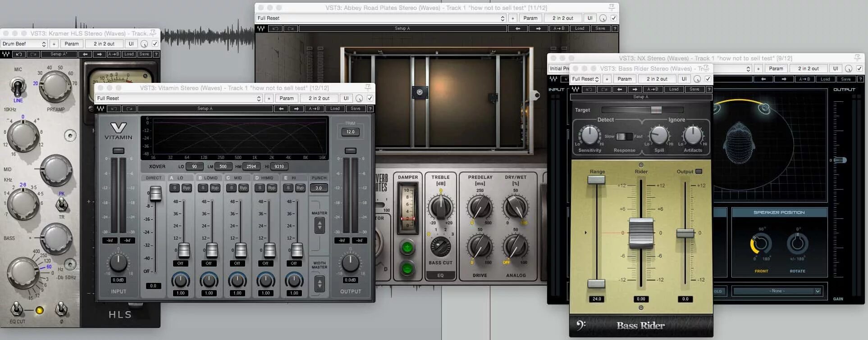Click the Waves logo in Vitamin toolbar
868x340 pixels.
pos(101,109)
